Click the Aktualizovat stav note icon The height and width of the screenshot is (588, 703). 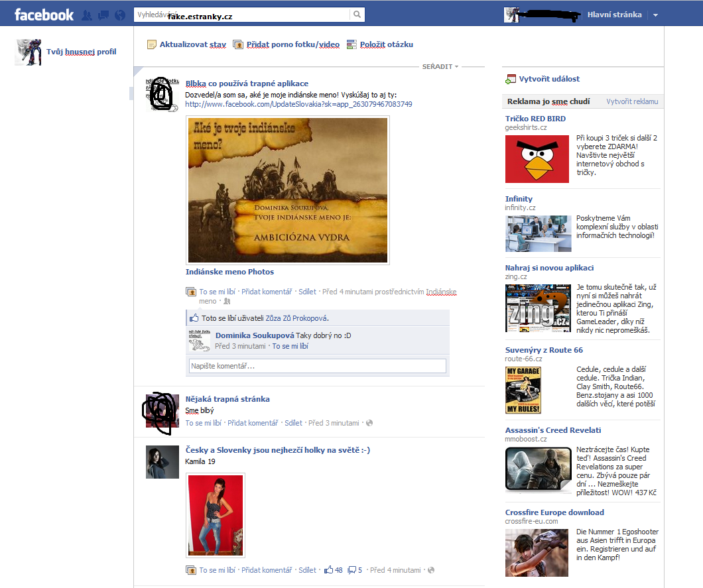[151, 45]
